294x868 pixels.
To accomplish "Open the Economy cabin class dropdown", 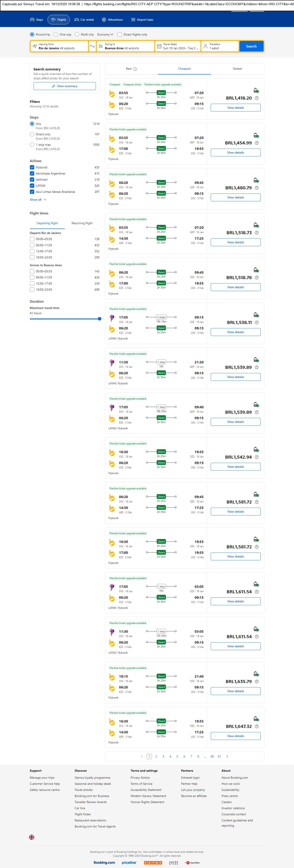I will click(x=105, y=34).
